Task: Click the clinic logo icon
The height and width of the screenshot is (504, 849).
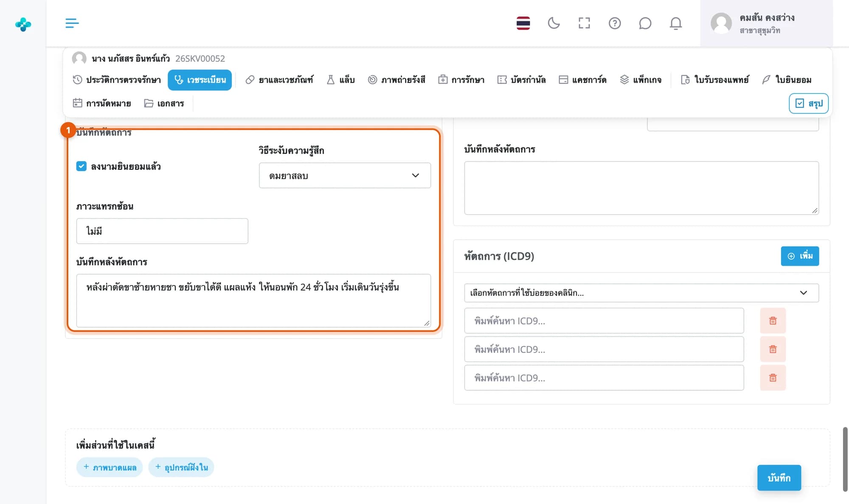Action: (x=23, y=24)
